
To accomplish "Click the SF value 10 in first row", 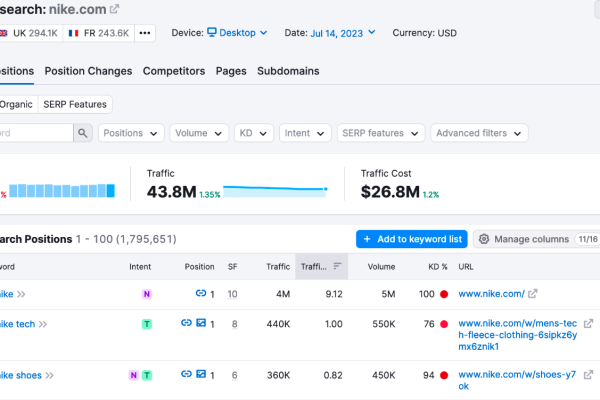I will 232,294.
